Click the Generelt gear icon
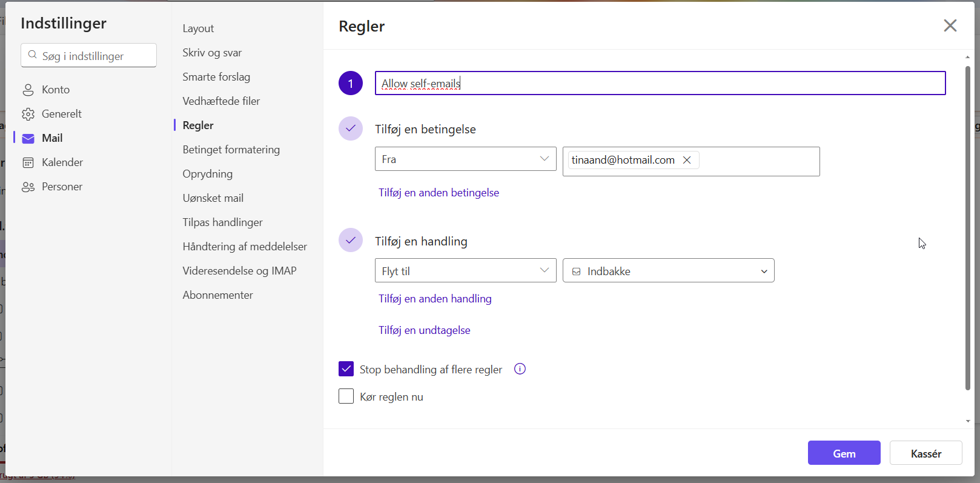Image resolution: width=980 pixels, height=483 pixels. tap(28, 114)
